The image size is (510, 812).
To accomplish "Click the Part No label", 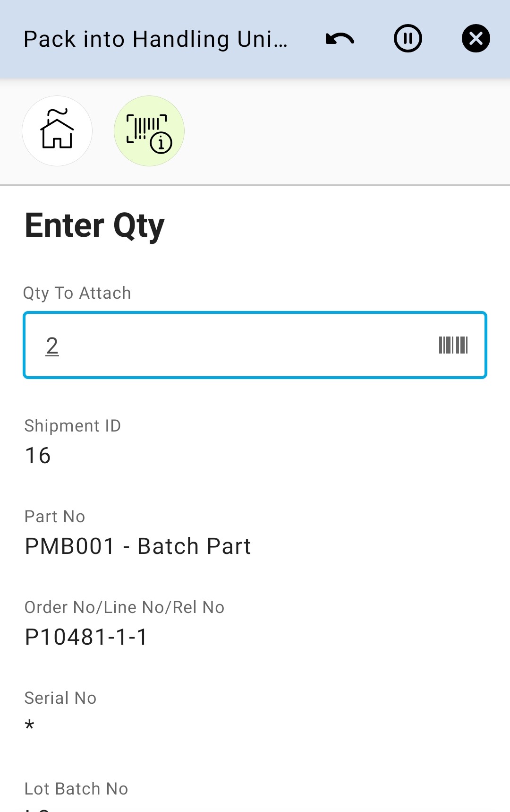I will coord(55,517).
